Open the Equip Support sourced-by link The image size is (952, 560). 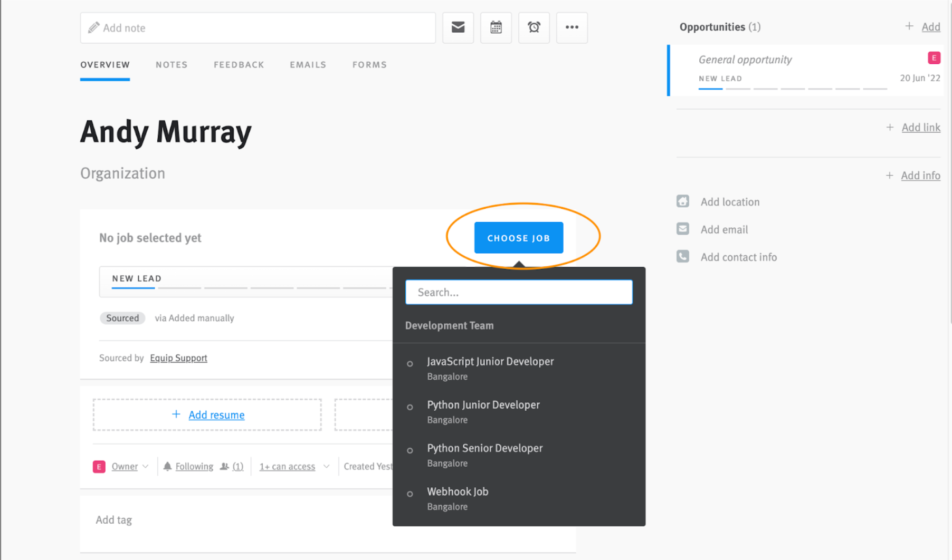click(x=178, y=358)
